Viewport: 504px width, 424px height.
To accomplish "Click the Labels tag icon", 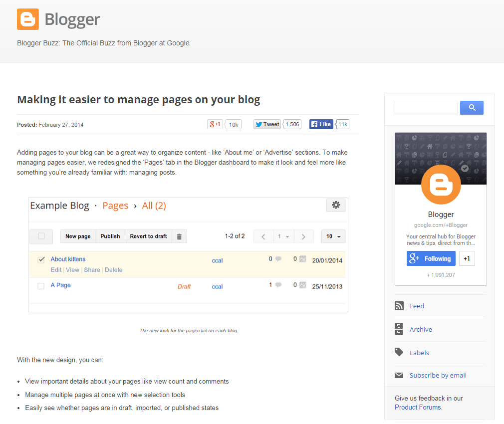I will pos(399,352).
